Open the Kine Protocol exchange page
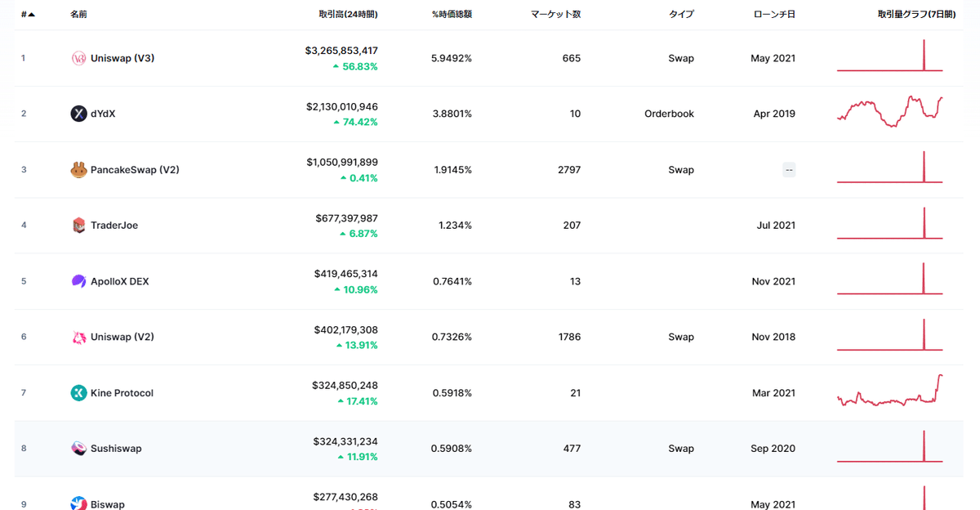 pos(123,393)
